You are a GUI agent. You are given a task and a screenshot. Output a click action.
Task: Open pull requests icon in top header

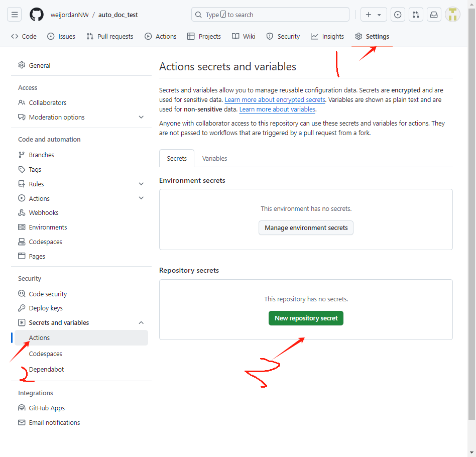416,15
